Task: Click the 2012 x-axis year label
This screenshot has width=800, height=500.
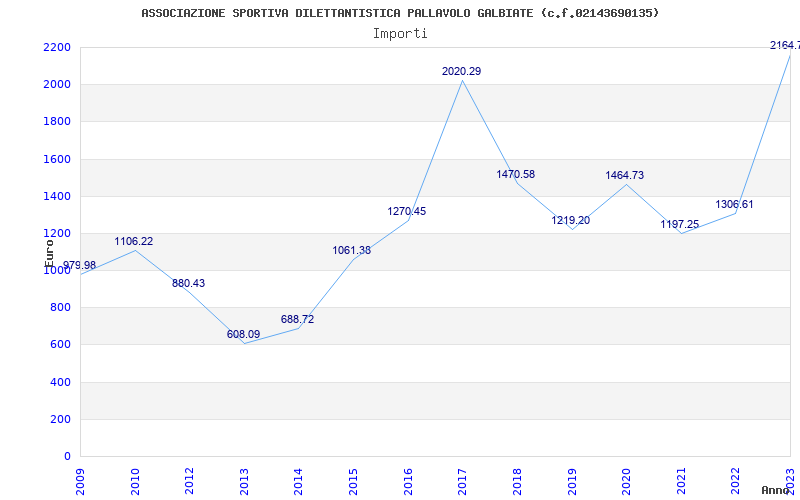Action: pyautogui.click(x=189, y=482)
